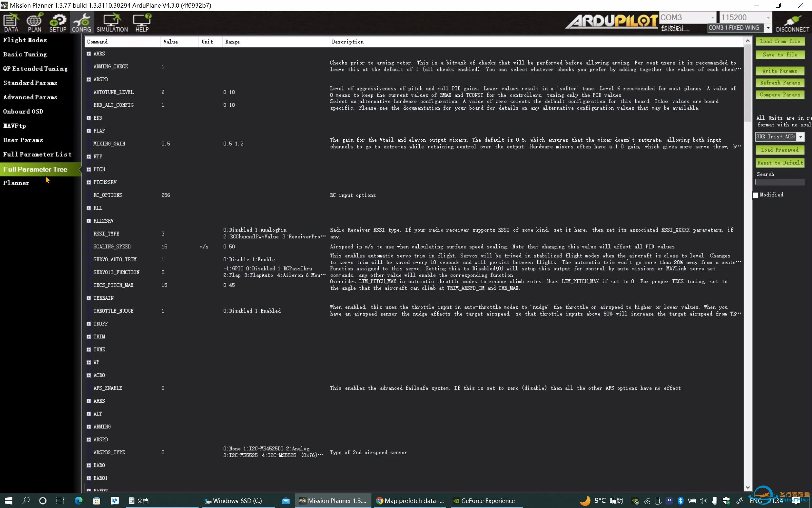Open QP Extended Tuning page
Image resolution: width=812 pixels, height=508 pixels.
pyautogui.click(x=35, y=69)
